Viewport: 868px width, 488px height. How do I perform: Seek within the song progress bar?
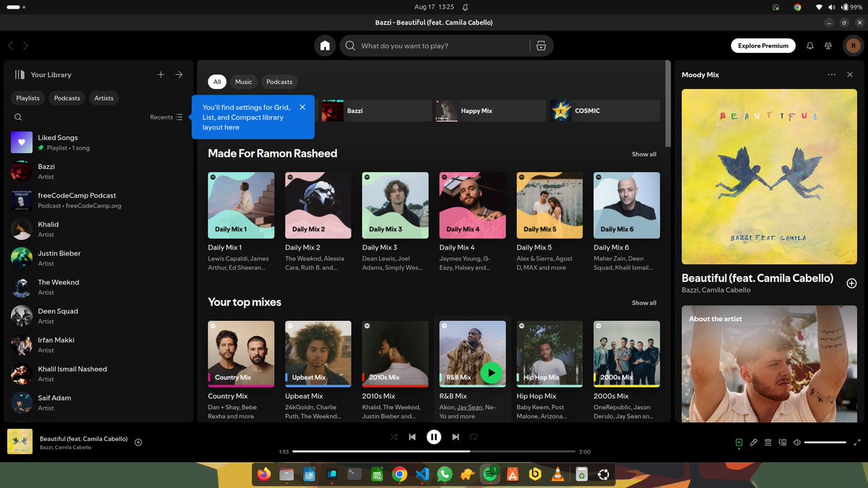point(433,451)
